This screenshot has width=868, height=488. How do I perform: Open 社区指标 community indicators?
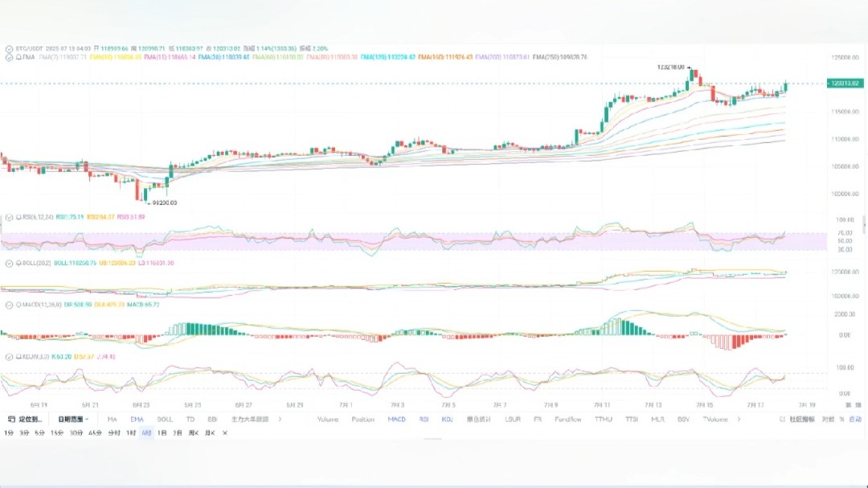click(802, 420)
